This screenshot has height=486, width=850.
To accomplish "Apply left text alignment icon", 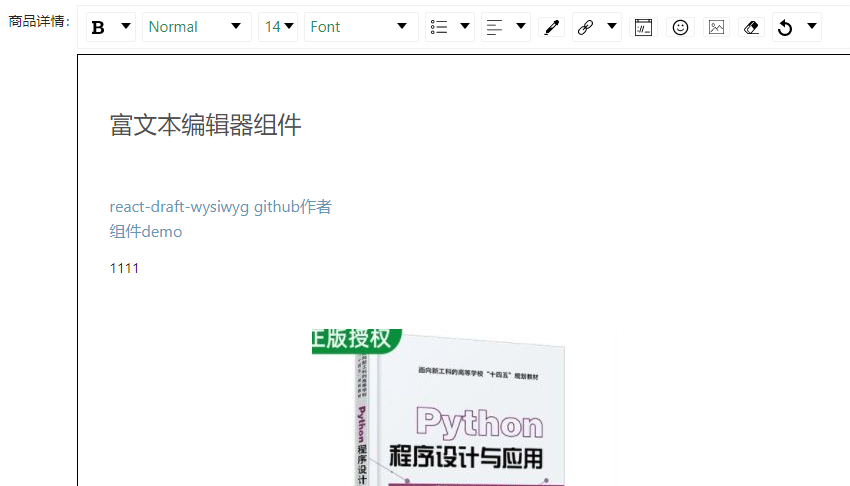I will coord(494,27).
